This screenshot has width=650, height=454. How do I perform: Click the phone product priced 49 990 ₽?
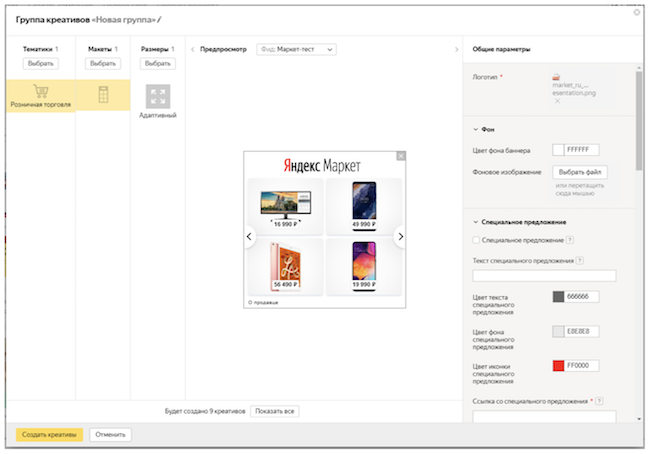pyautogui.click(x=364, y=206)
